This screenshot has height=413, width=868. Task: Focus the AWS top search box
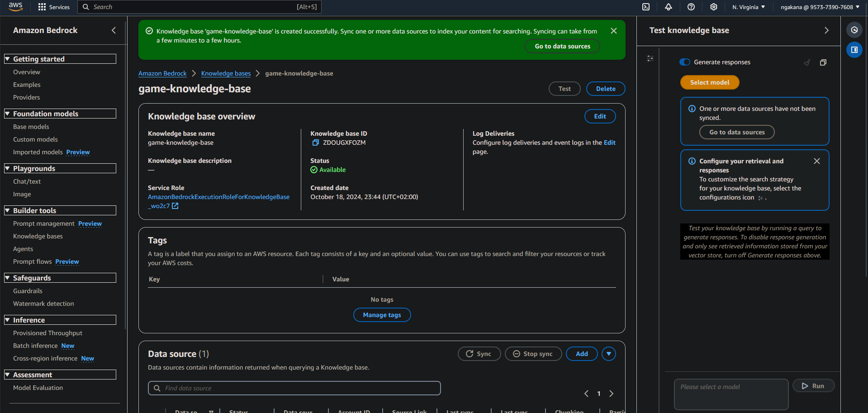[x=199, y=7]
